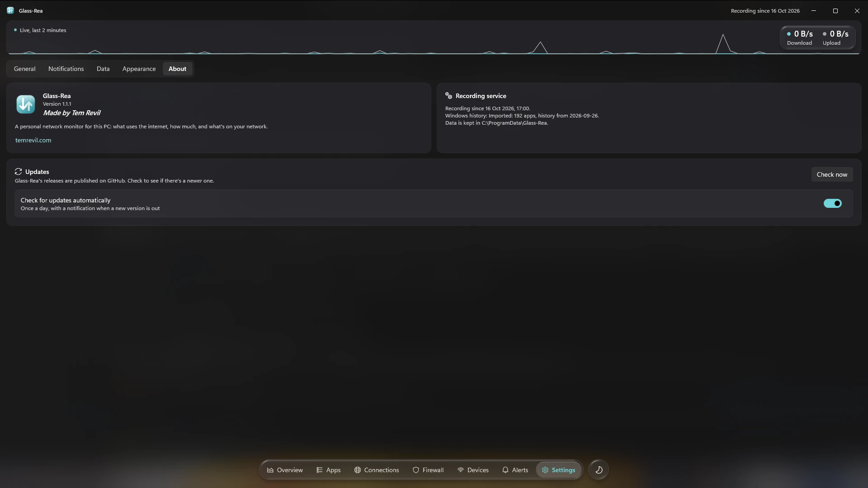The height and width of the screenshot is (488, 868).
Task: Toggle the dark mode moon button
Action: click(599, 470)
